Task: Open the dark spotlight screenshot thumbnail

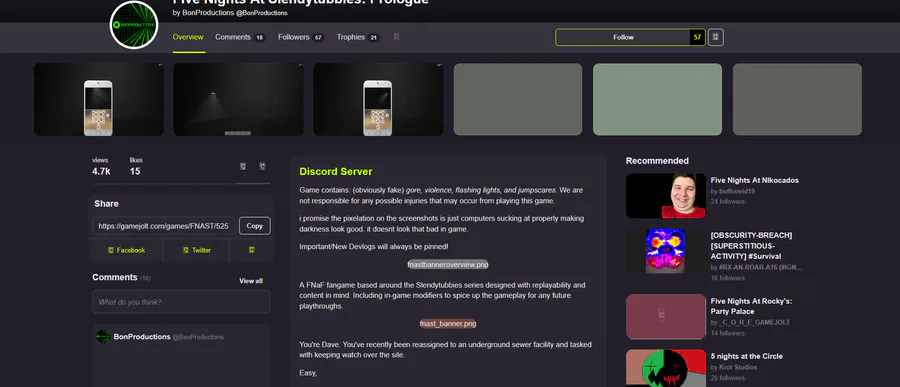Action: pos(238,99)
